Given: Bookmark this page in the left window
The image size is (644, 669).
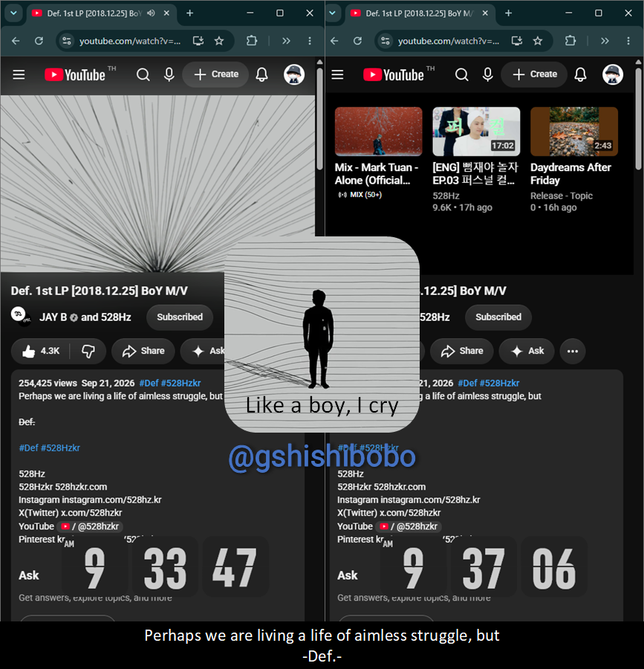Looking at the screenshot, I should pos(219,41).
